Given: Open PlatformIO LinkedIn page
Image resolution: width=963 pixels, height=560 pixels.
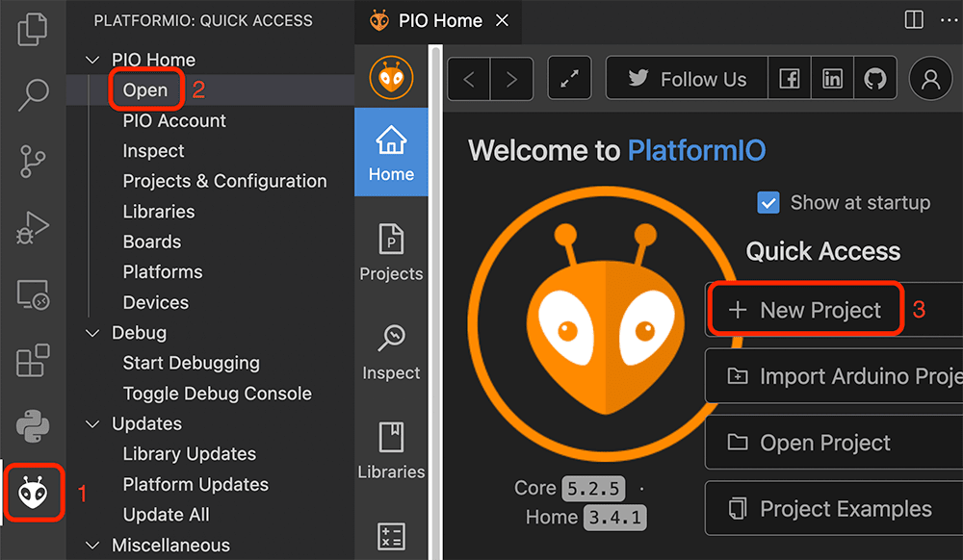Looking at the screenshot, I should 832,79.
